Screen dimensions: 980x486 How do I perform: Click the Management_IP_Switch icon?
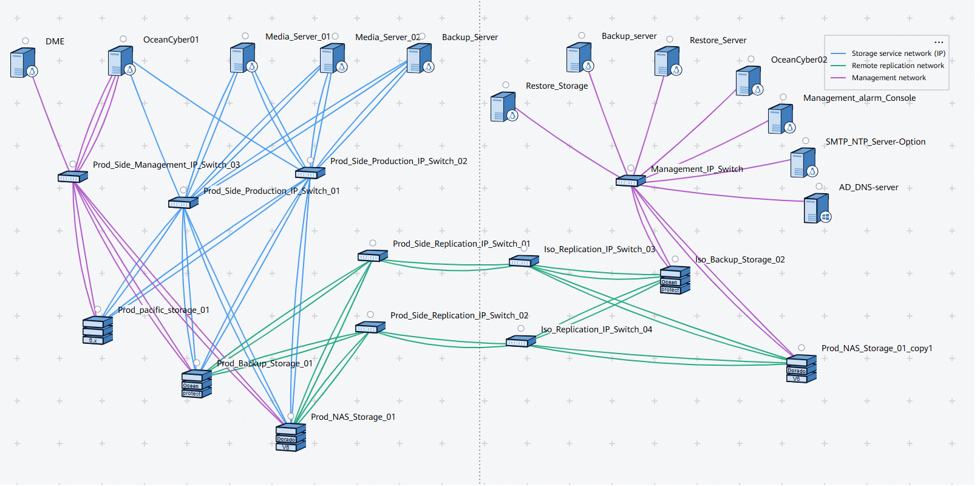(x=631, y=181)
